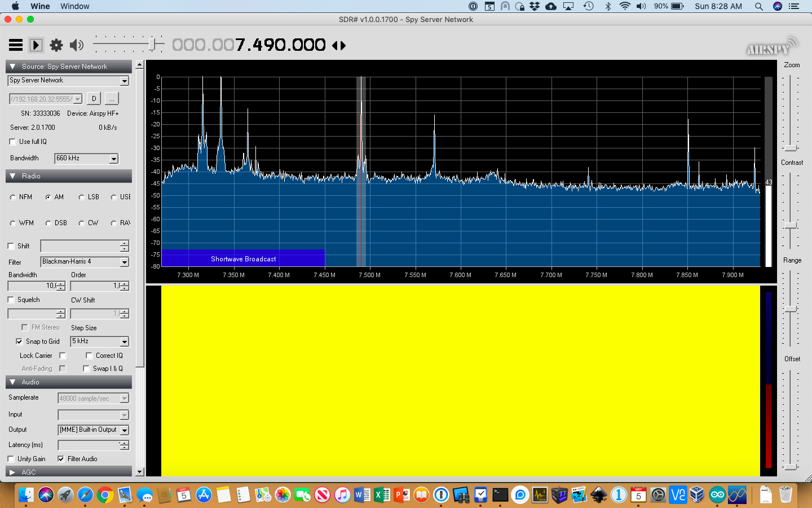812x508 pixels.
Task: Open Google Chrome in the dock
Action: click(105, 495)
